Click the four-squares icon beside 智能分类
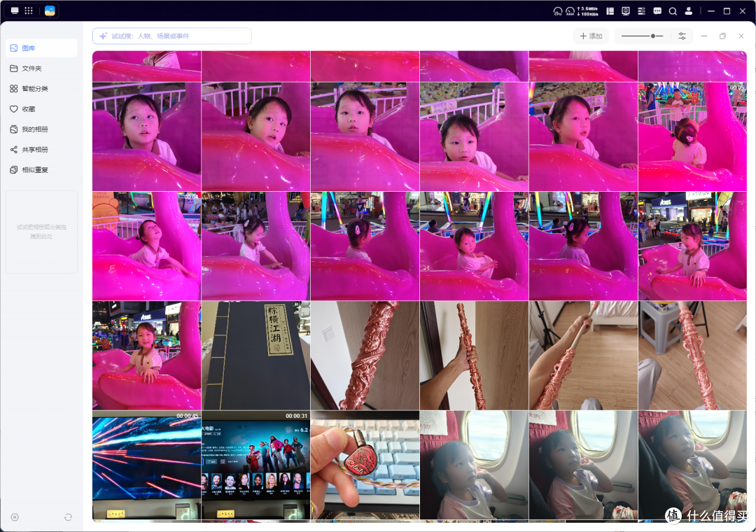 tap(13, 89)
